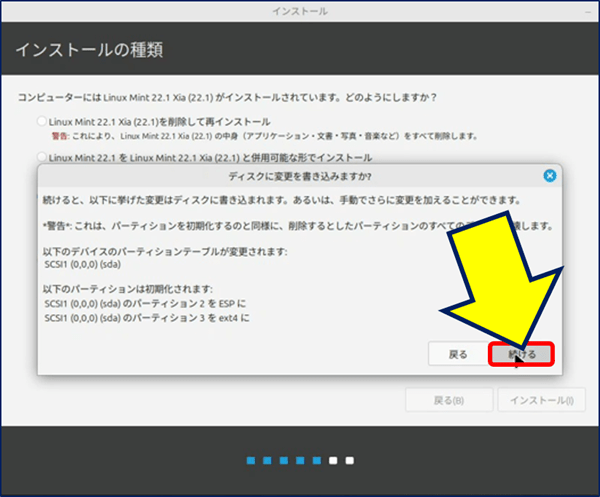Select the erase and reinstall Linux Mint radio button
This screenshot has height=497, width=600.
pyautogui.click(x=42, y=121)
